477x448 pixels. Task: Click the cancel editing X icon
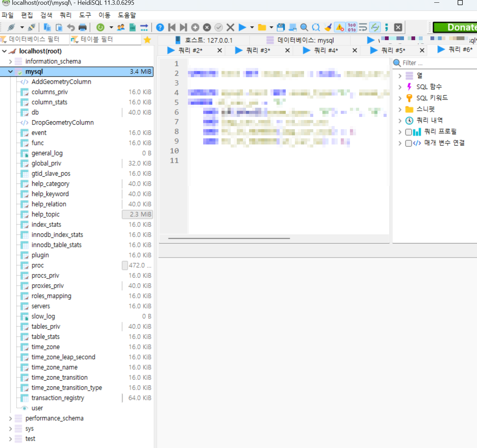(230, 27)
